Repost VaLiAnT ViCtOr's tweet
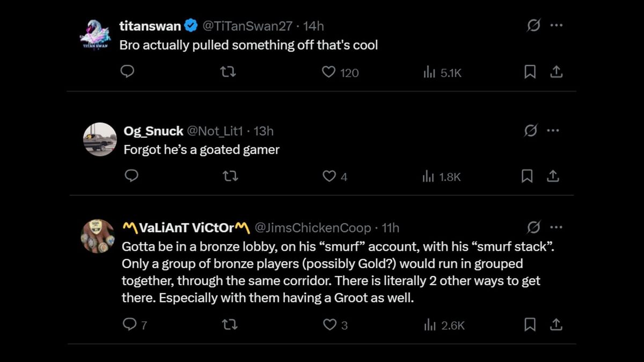 click(x=230, y=324)
